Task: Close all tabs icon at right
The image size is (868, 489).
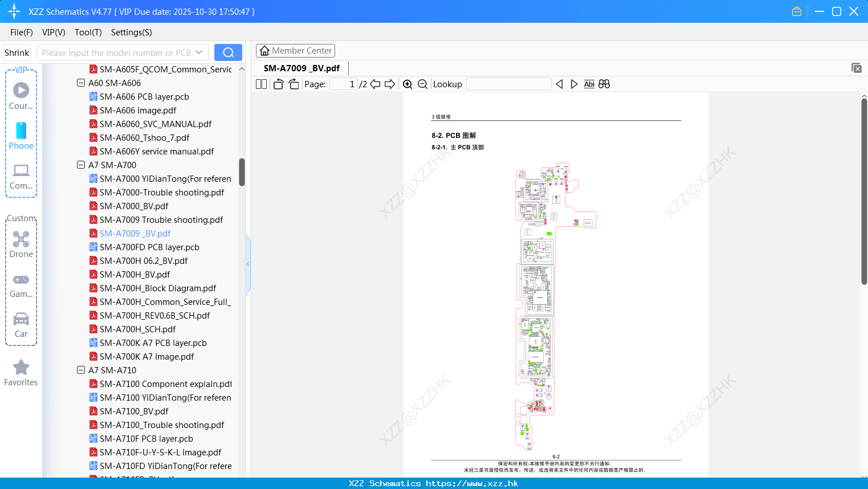Action: click(857, 68)
